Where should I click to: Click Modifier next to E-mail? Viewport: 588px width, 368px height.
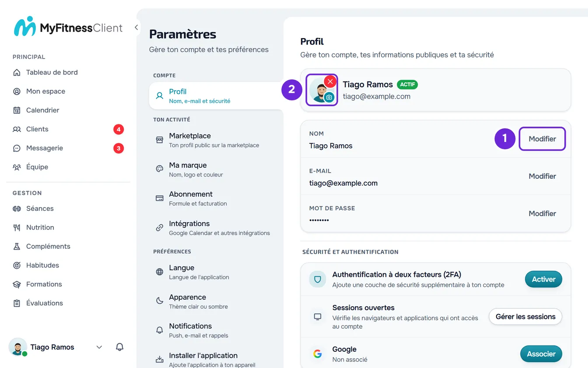click(542, 176)
